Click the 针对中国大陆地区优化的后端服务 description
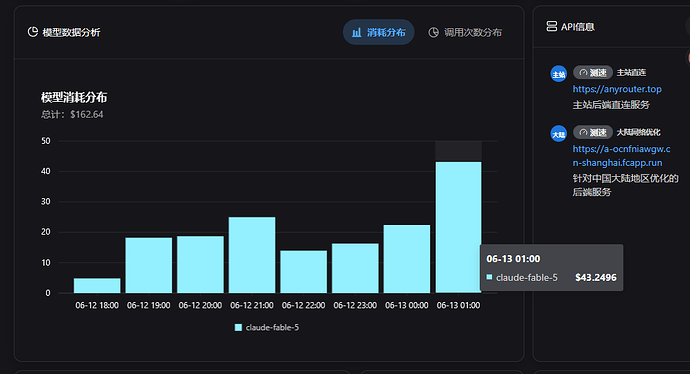Image resolution: width=690 pixels, height=374 pixels. point(625,185)
